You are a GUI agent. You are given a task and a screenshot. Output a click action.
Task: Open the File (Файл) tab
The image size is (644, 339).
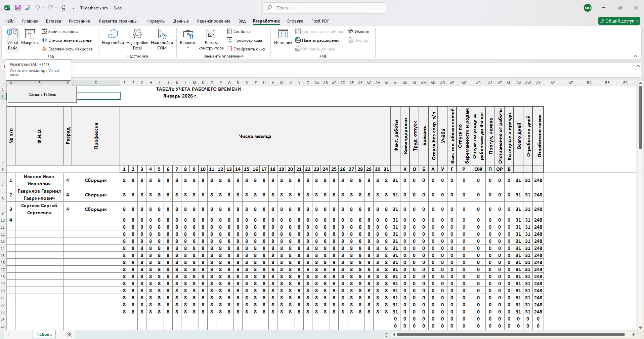point(9,21)
